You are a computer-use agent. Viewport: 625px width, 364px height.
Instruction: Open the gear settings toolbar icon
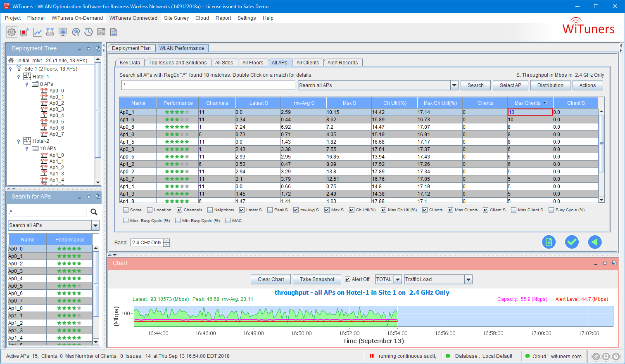tap(12, 32)
